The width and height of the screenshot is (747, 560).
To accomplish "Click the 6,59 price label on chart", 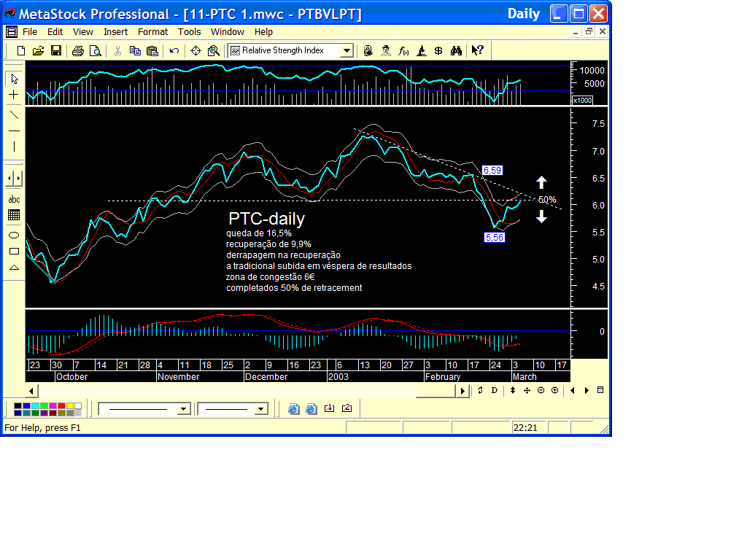I will tap(492, 171).
